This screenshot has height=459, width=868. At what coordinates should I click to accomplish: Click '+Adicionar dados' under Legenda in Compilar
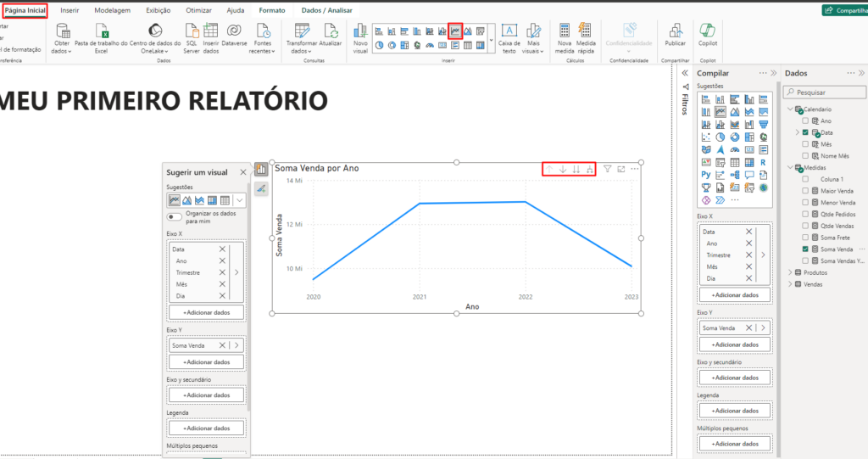(734, 411)
